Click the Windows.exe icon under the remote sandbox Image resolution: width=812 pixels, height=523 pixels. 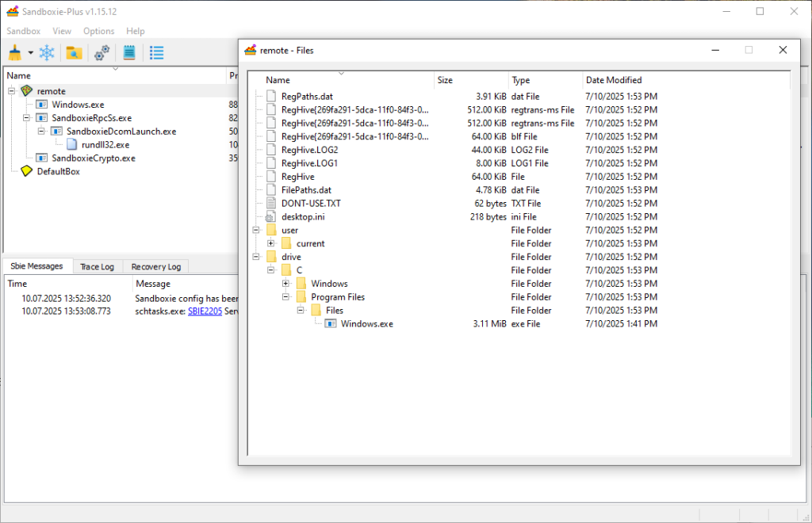[x=42, y=105]
